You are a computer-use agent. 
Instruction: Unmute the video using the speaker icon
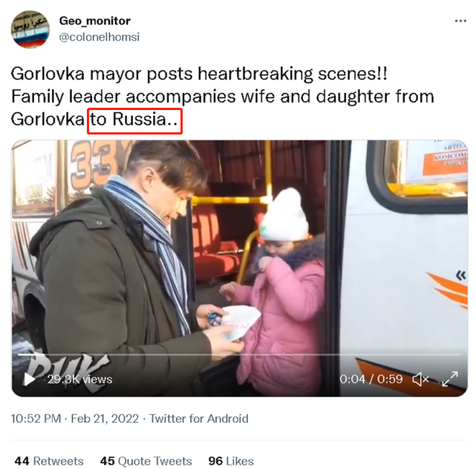click(x=420, y=379)
